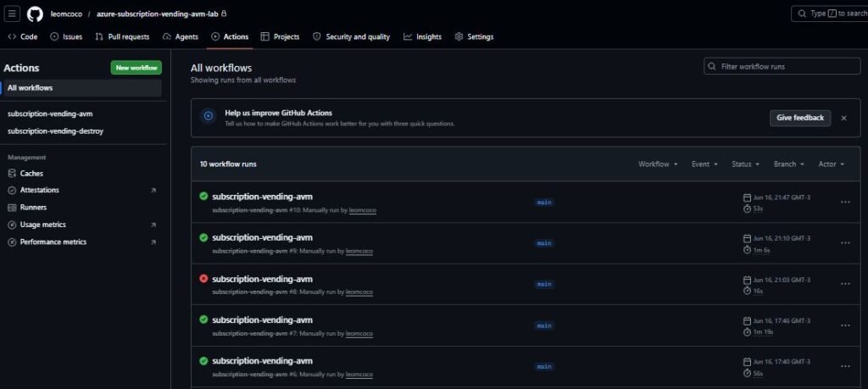
Task: Click success status icon for run #6
Action: [x=203, y=361]
